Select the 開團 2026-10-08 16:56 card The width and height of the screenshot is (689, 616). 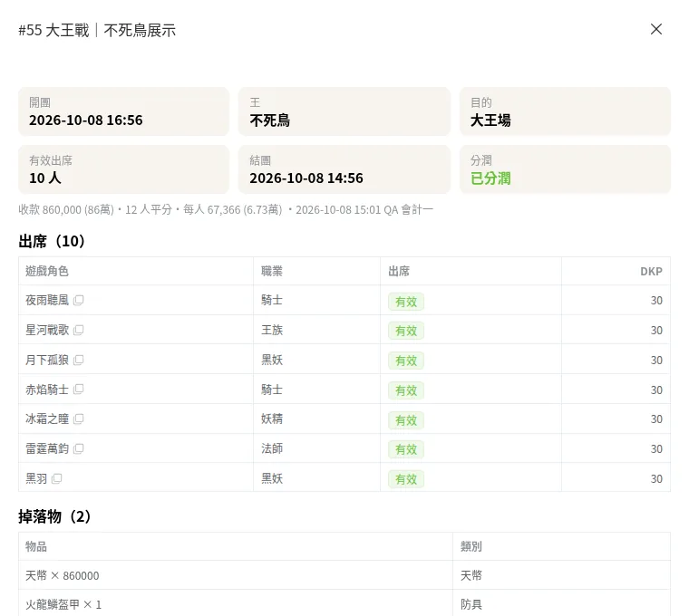pyautogui.click(x=123, y=111)
